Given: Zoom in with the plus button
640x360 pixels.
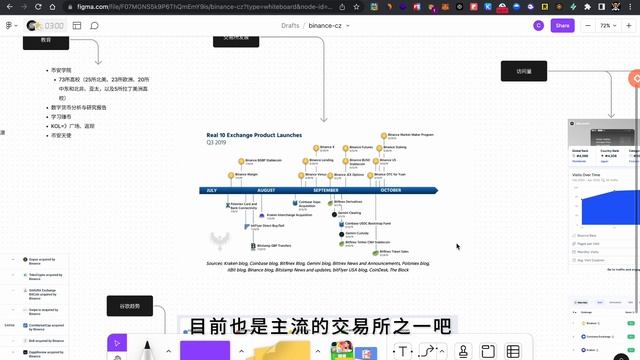Looking at the screenshot, I should pyautogui.click(x=629, y=26).
